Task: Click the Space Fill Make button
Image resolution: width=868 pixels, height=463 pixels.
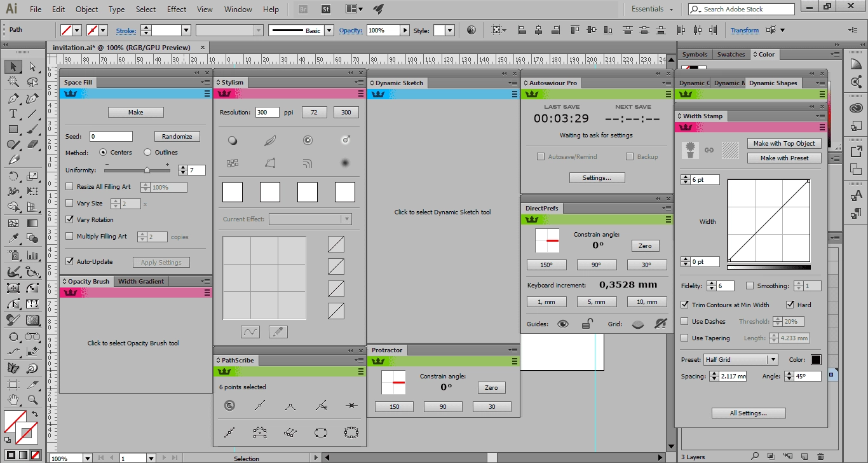Action: point(136,112)
